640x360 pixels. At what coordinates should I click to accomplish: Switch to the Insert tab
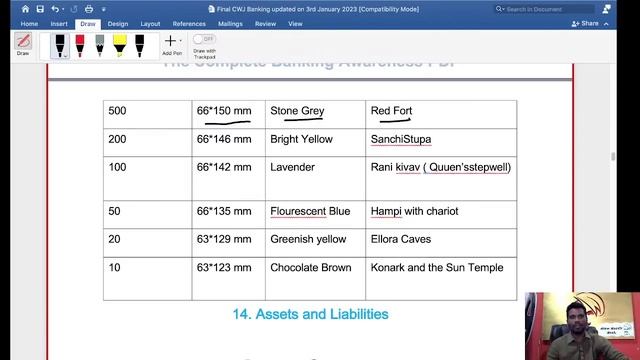[x=59, y=24]
